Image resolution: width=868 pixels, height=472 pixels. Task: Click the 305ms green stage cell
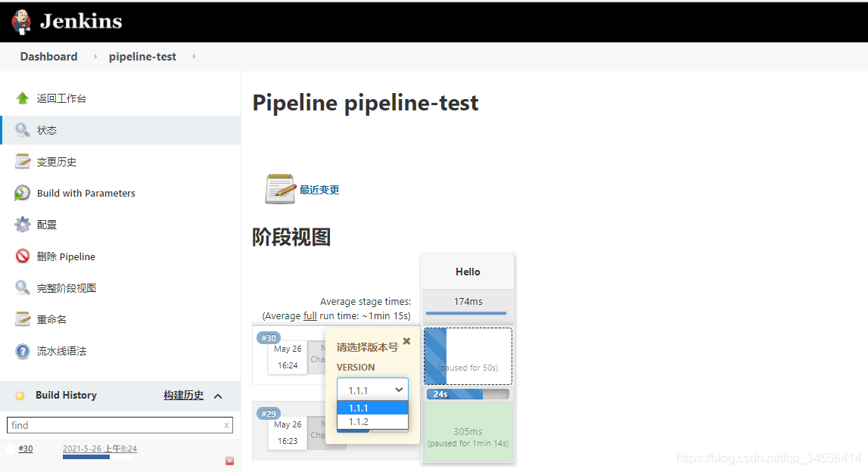(468, 432)
